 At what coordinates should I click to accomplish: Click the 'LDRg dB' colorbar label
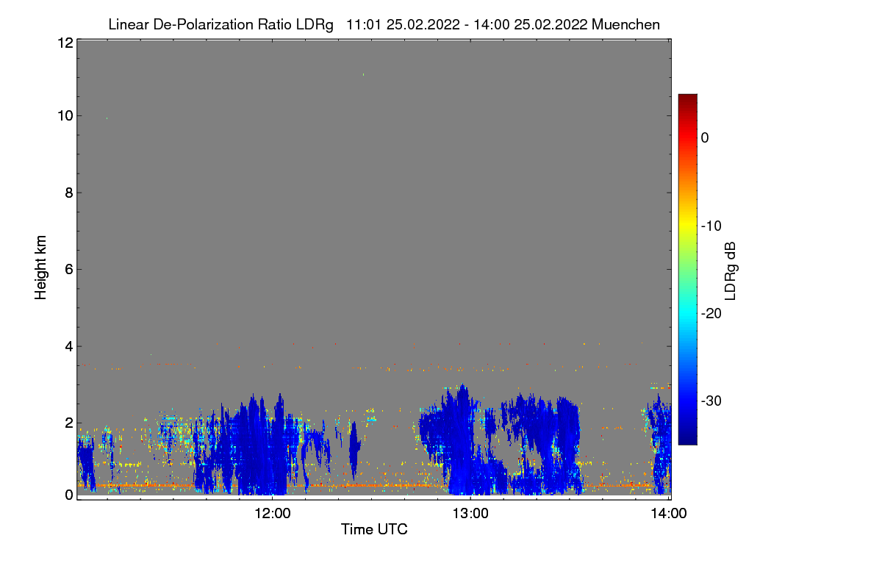pyautogui.click(x=731, y=270)
